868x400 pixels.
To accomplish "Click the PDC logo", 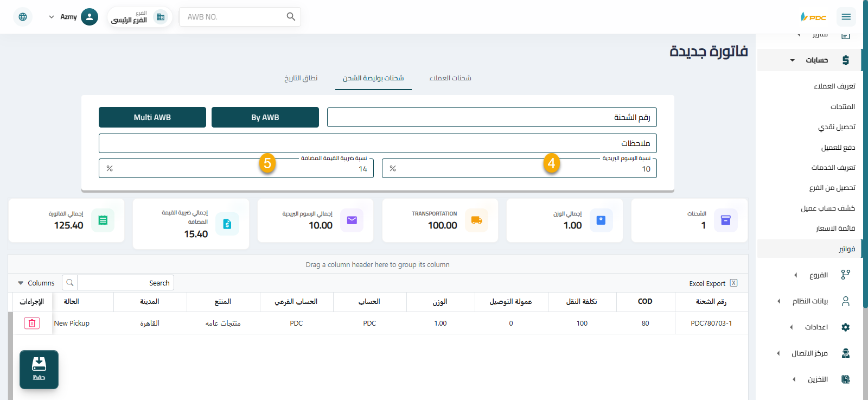I will 813,17.
